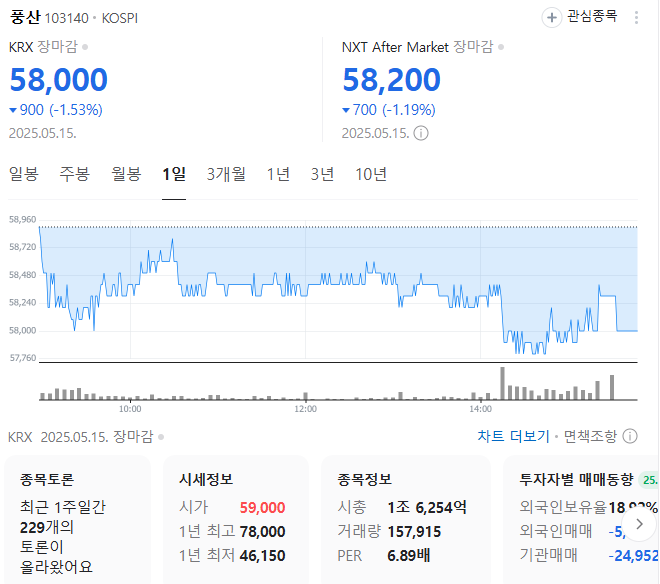Click the 12:00 time label on chart

pos(305,409)
